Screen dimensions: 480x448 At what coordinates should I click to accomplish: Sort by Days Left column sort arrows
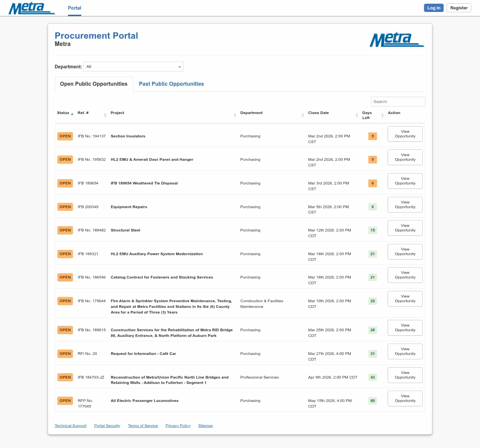382,115
